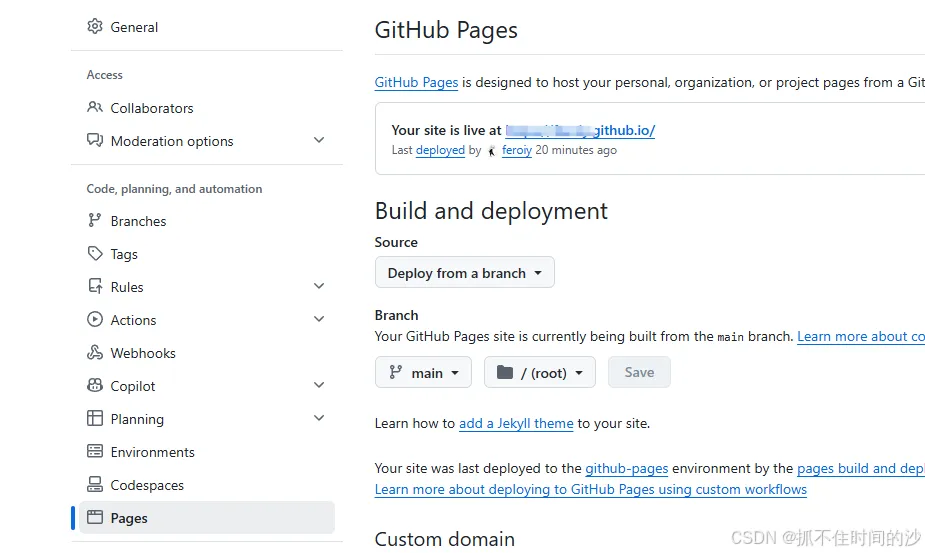Click the Codespaces icon in sidebar
The height and width of the screenshot is (553, 925).
(94, 485)
